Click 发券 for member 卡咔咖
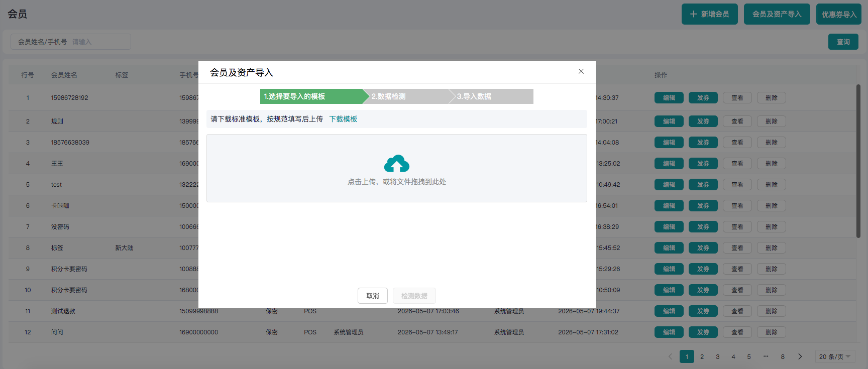This screenshot has height=369, width=868. click(703, 206)
